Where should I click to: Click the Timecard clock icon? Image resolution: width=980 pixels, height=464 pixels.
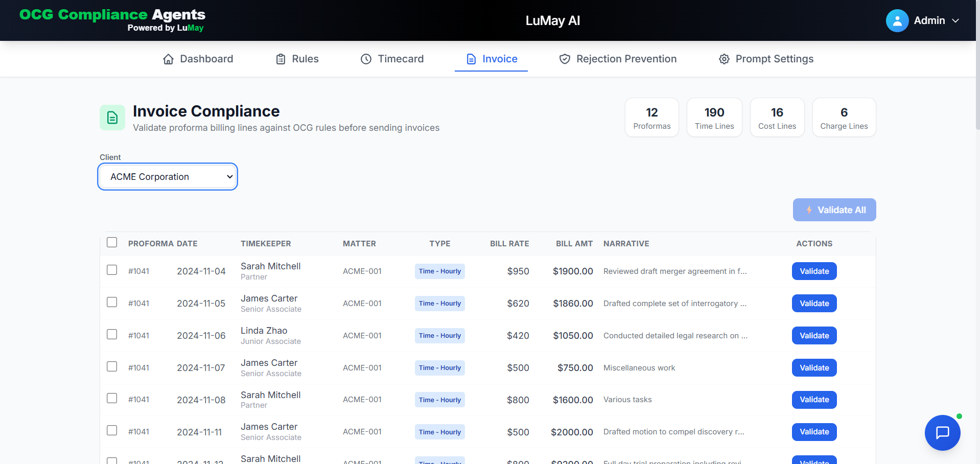[x=366, y=59]
